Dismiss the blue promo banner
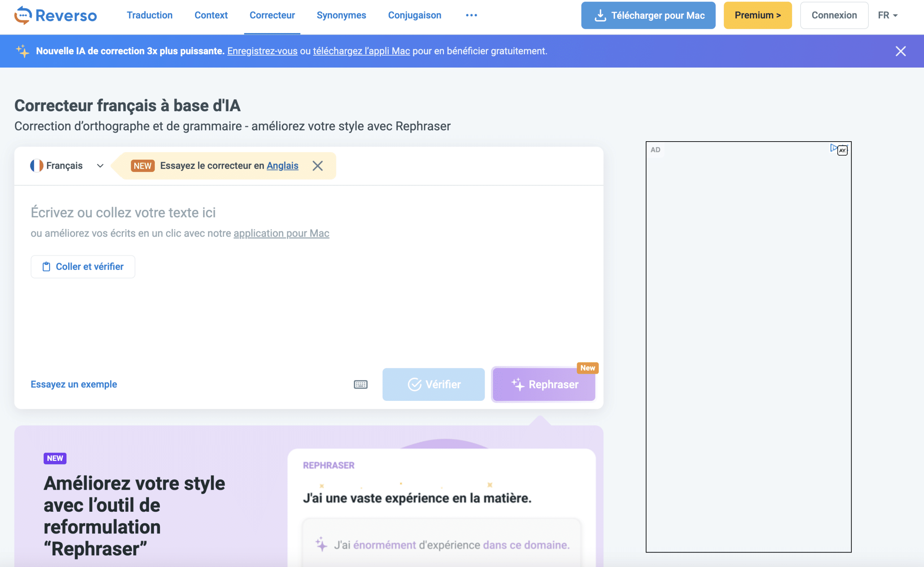The width and height of the screenshot is (924, 567). coord(901,51)
